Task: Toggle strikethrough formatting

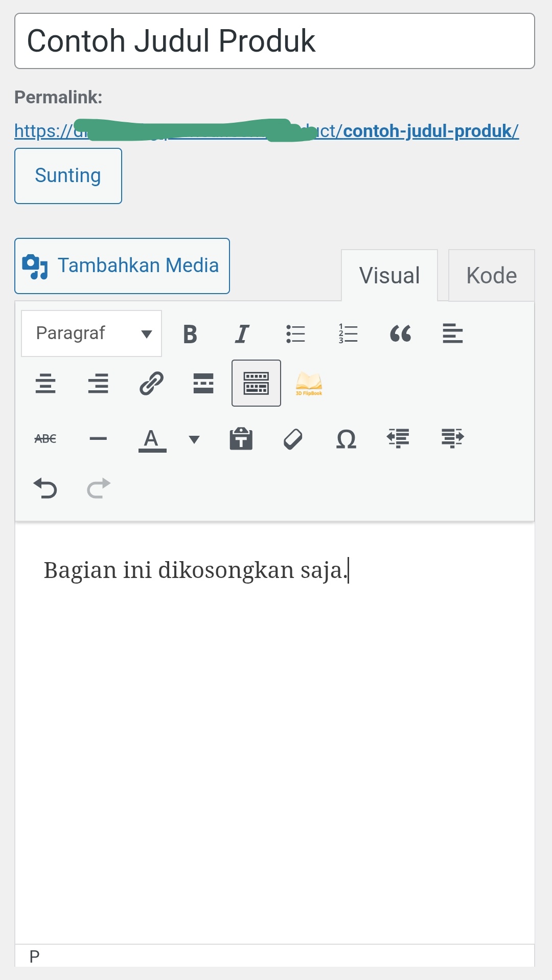Action: pyautogui.click(x=45, y=439)
